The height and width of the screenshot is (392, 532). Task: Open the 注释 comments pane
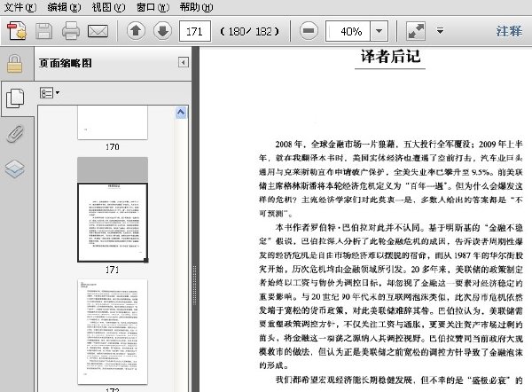[509, 31]
